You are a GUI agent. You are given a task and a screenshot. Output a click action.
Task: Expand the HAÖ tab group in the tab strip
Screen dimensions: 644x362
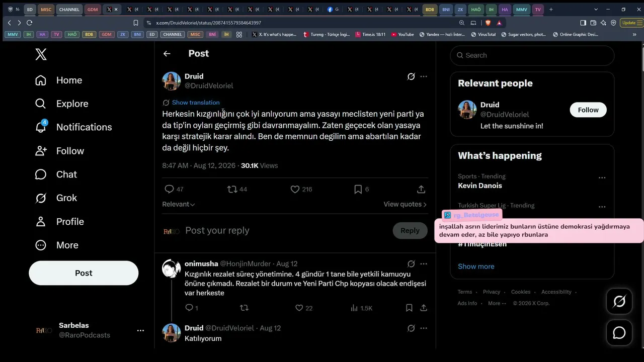pyautogui.click(x=476, y=9)
